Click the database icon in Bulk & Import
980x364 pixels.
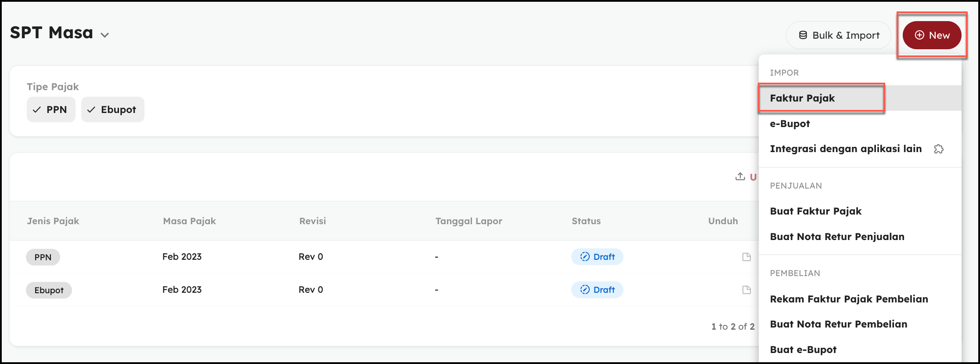803,35
